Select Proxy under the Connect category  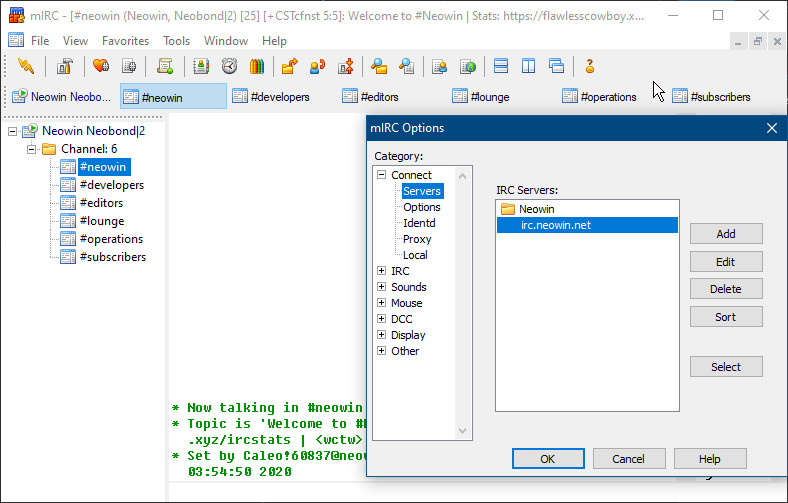click(x=417, y=239)
